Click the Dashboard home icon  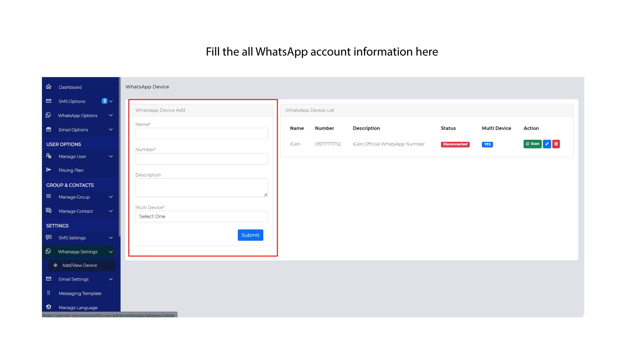(49, 87)
